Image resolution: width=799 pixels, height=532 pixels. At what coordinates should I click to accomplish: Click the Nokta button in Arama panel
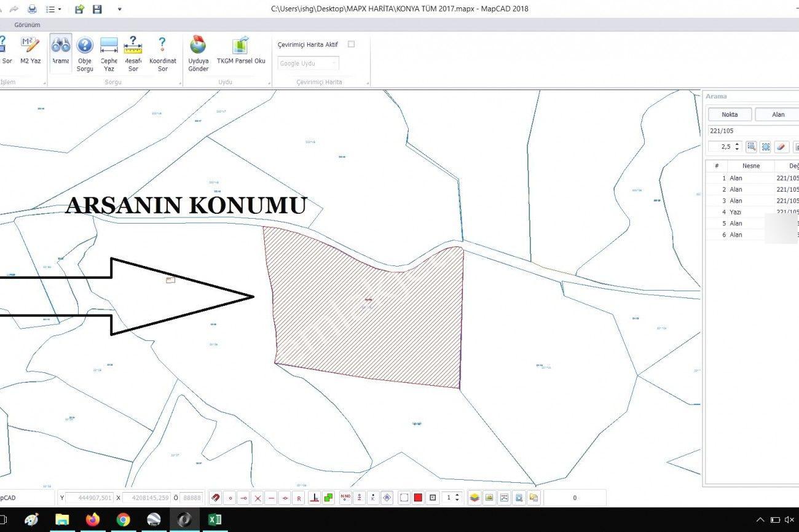coord(730,114)
